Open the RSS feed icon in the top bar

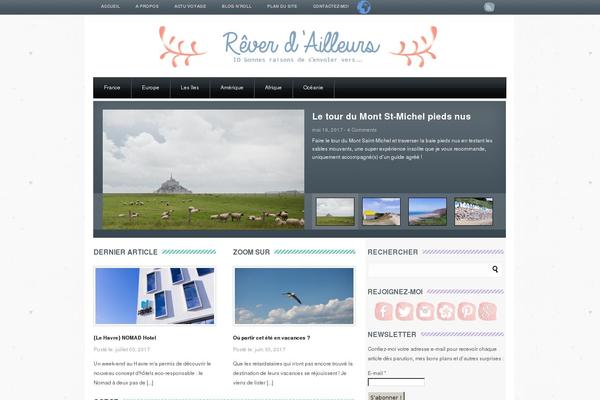coord(489,7)
